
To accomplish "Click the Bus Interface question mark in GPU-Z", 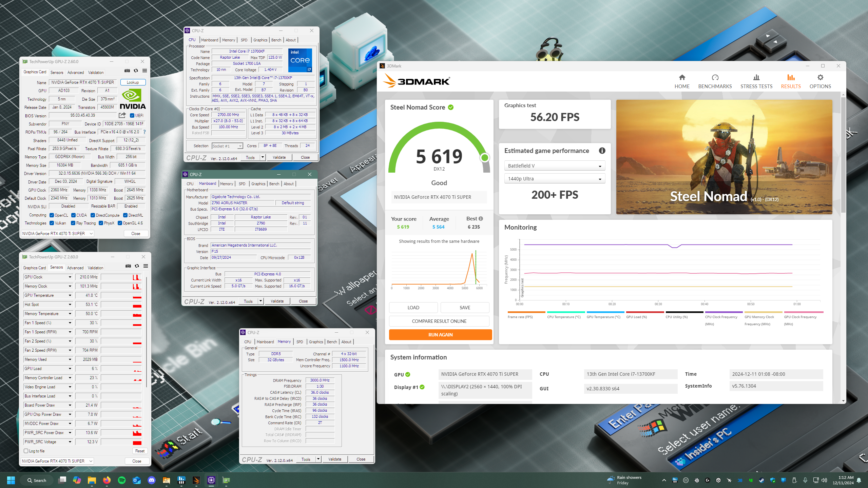I will 144,132.
